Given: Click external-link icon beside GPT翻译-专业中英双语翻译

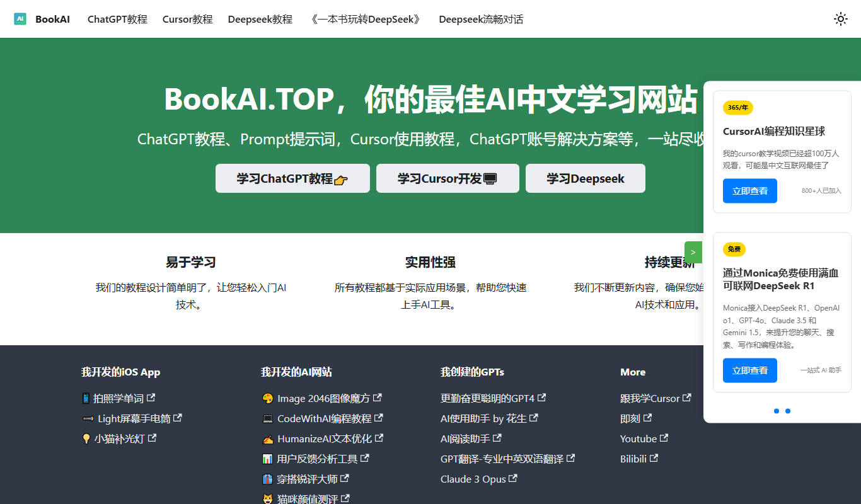Looking at the screenshot, I should (x=571, y=458).
